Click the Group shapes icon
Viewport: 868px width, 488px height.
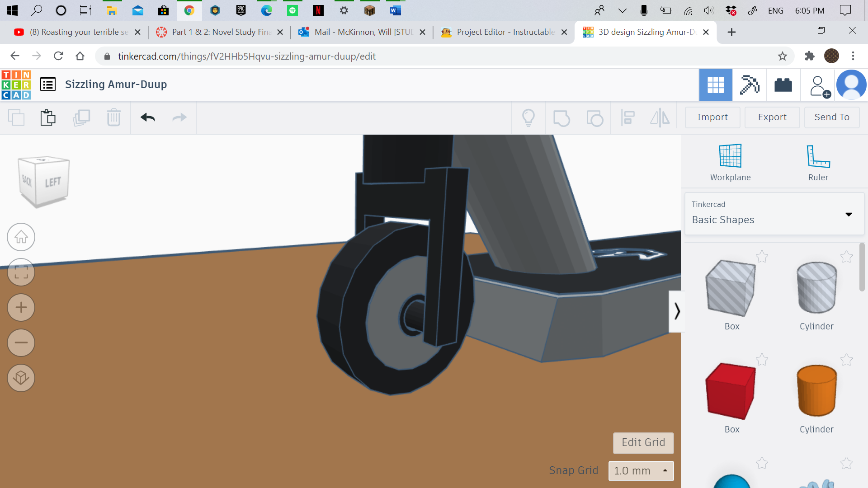561,118
